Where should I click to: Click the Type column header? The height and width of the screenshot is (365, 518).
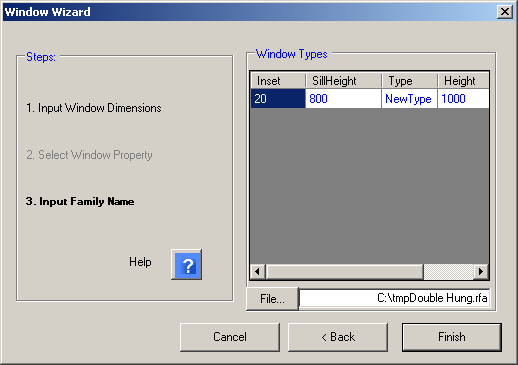pyautogui.click(x=409, y=81)
